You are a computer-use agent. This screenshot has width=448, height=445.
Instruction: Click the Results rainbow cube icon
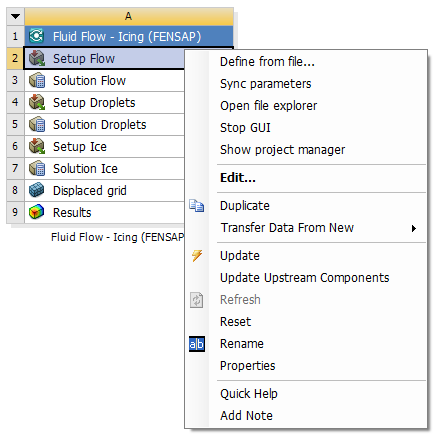37,212
